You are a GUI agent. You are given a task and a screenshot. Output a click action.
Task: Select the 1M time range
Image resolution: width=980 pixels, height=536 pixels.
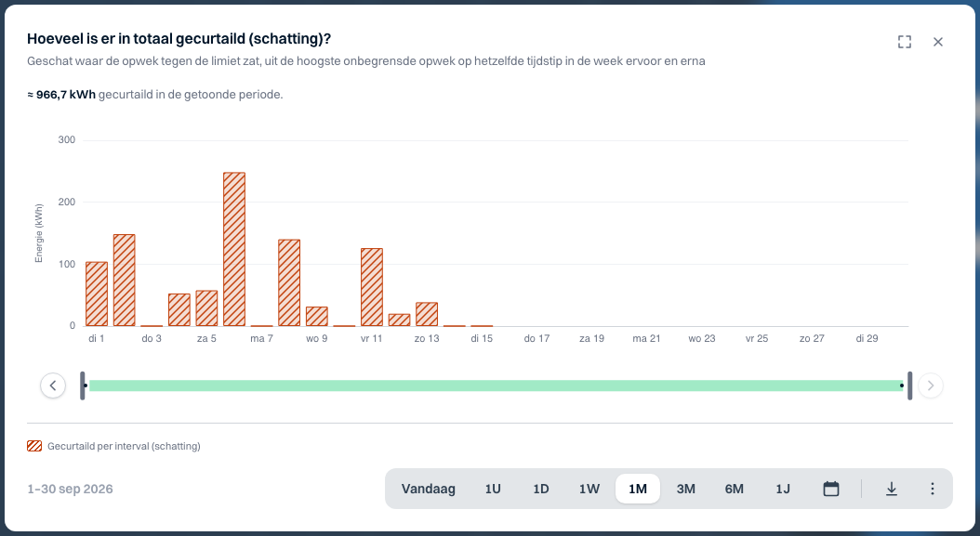click(x=638, y=489)
